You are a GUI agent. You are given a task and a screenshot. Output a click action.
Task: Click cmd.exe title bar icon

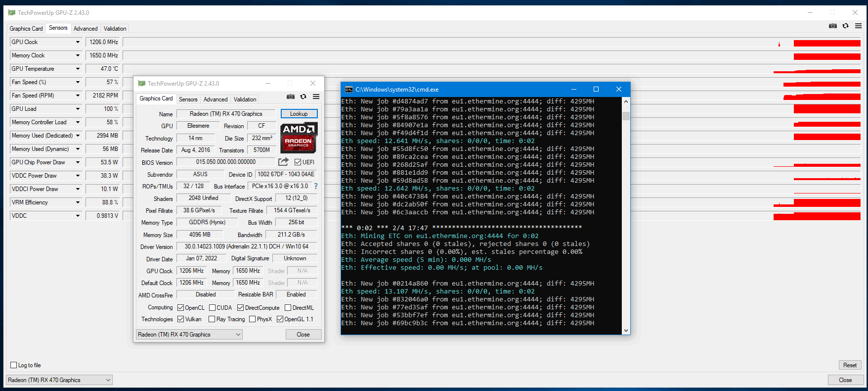click(348, 90)
